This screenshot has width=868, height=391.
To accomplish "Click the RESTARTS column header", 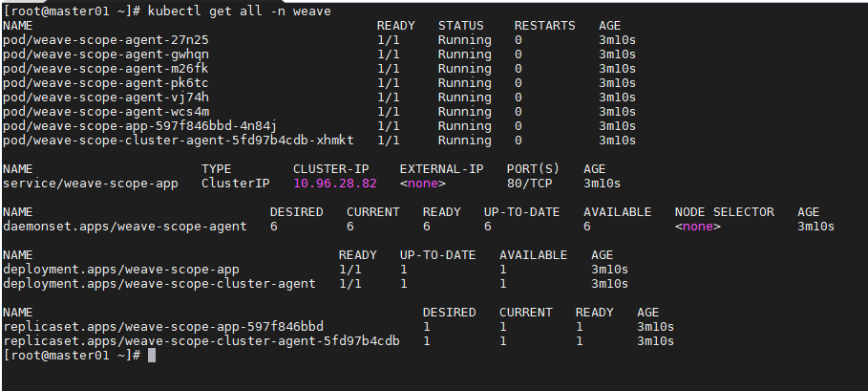I will 544,26.
